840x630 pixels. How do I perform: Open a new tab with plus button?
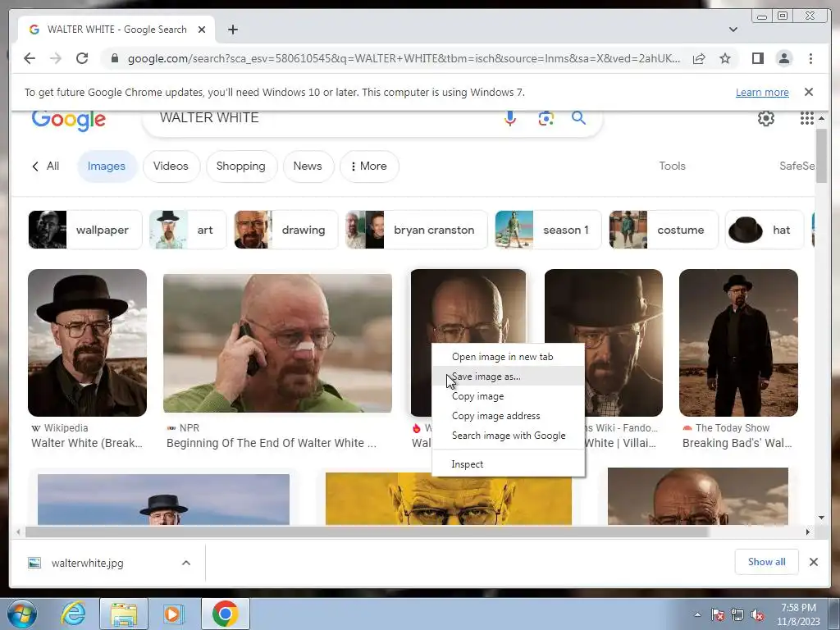pos(232,30)
